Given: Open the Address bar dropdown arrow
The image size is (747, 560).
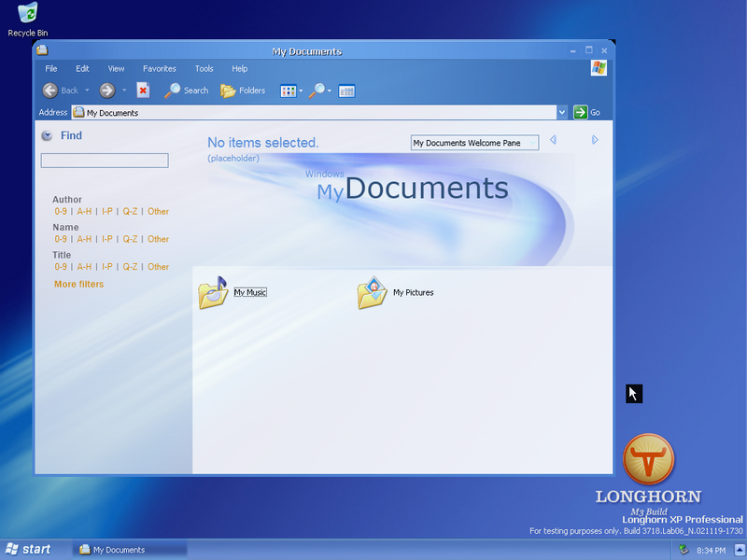Looking at the screenshot, I should pos(562,113).
